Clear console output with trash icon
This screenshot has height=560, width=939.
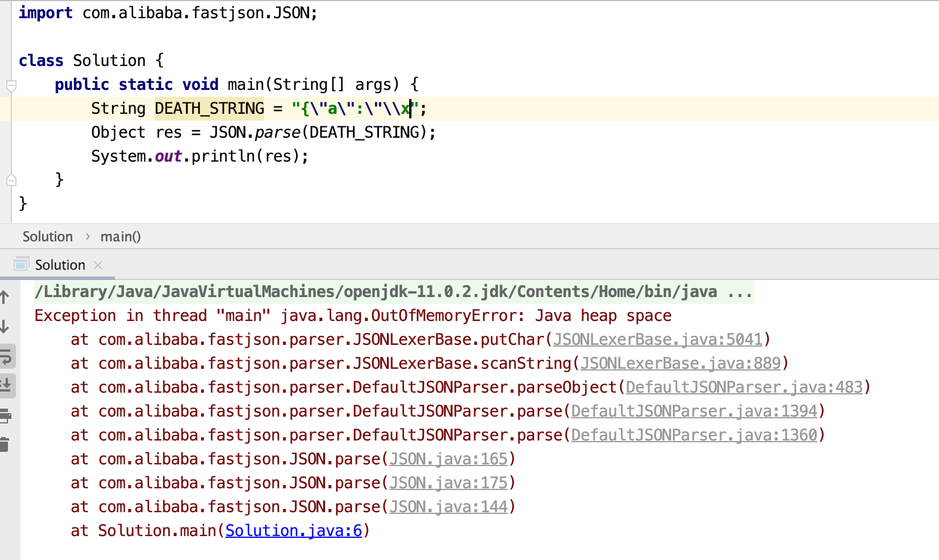[5, 444]
